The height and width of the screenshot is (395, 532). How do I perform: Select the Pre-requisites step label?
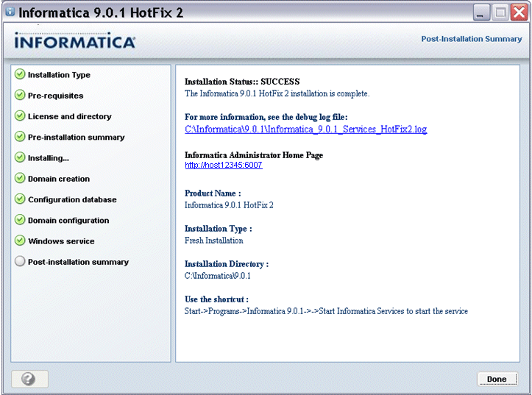(55, 96)
